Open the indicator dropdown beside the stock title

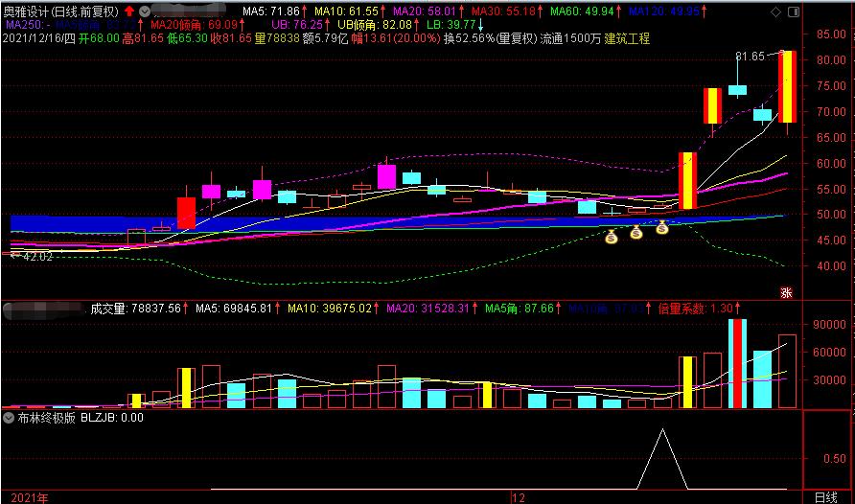(x=145, y=11)
